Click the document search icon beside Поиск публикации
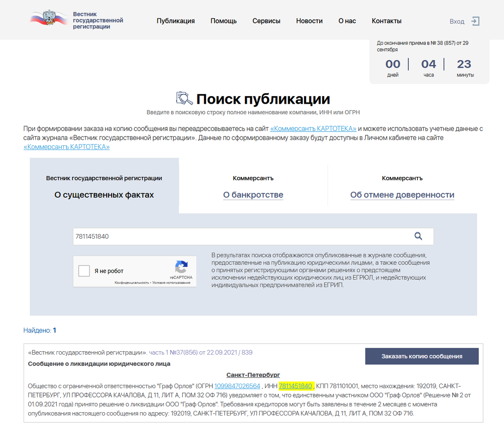The height and width of the screenshot is (442, 504). [184, 98]
